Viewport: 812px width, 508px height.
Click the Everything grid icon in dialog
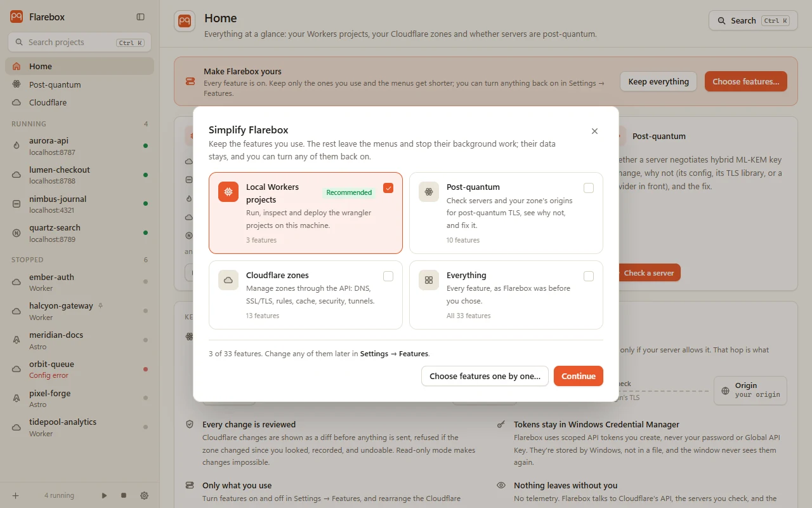tap(429, 280)
